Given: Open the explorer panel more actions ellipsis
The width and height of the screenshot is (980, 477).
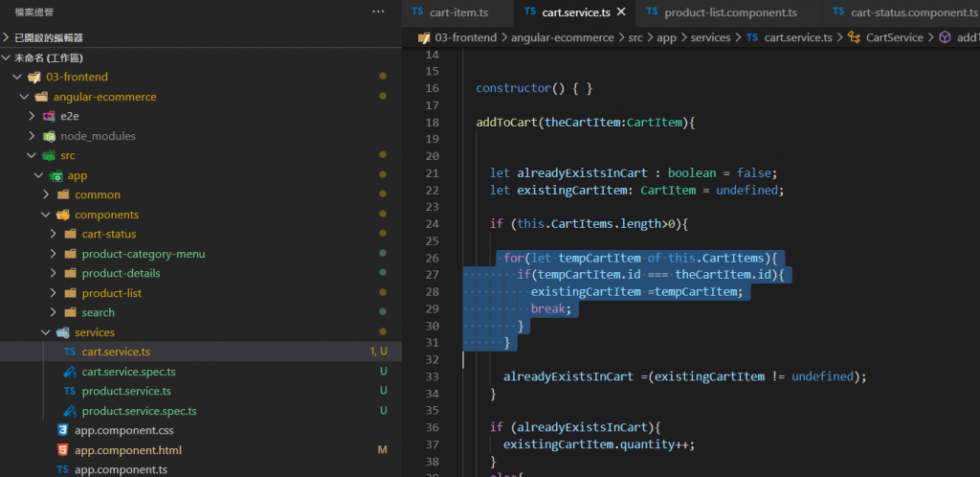Looking at the screenshot, I should click(x=378, y=11).
